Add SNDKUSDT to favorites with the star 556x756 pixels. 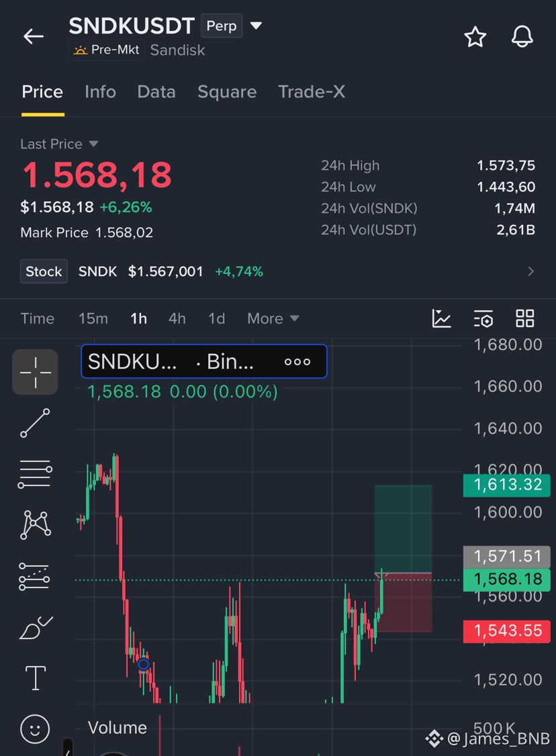tap(475, 37)
